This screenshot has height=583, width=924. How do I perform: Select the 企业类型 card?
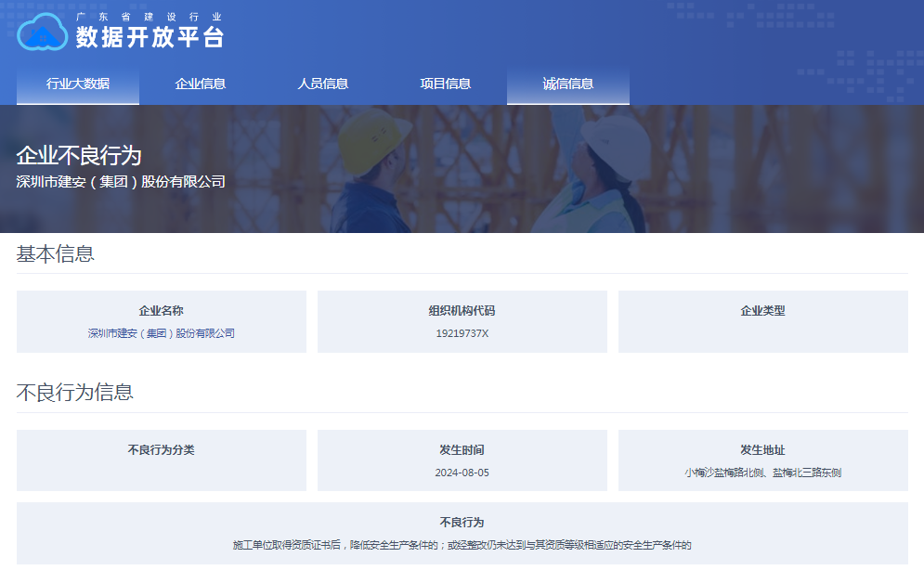point(762,321)
